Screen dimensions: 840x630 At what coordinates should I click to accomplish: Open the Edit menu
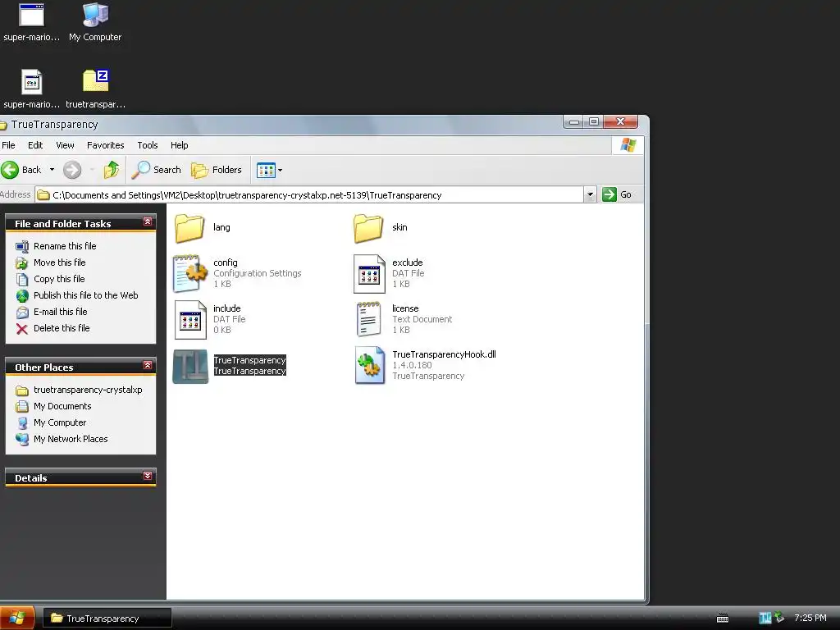pos(35,145)
